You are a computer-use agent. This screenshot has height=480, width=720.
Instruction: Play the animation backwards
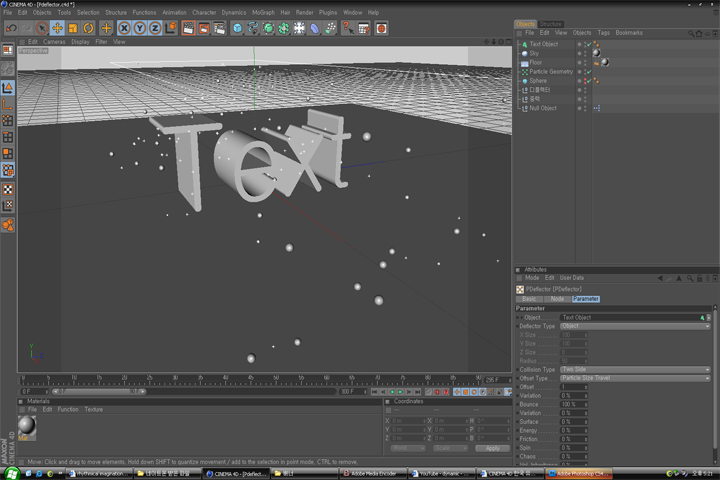[392, 392]
